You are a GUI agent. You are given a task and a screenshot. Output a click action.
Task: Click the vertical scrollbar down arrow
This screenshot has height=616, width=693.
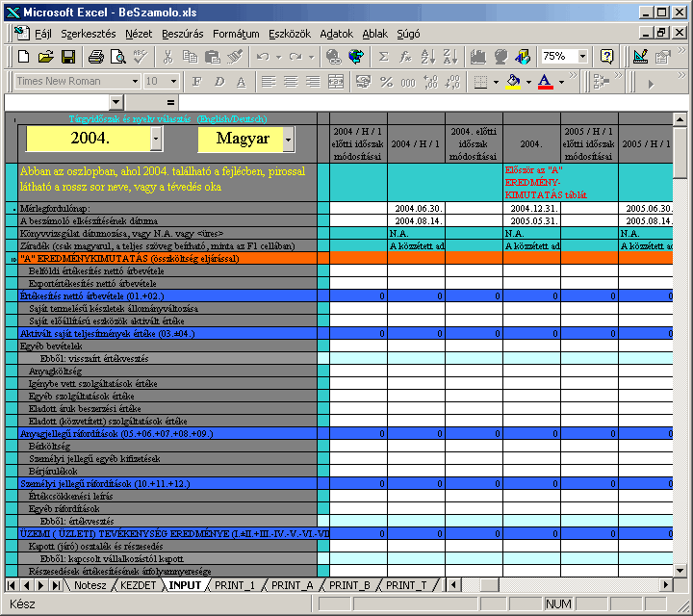click(x=680, y=571)
